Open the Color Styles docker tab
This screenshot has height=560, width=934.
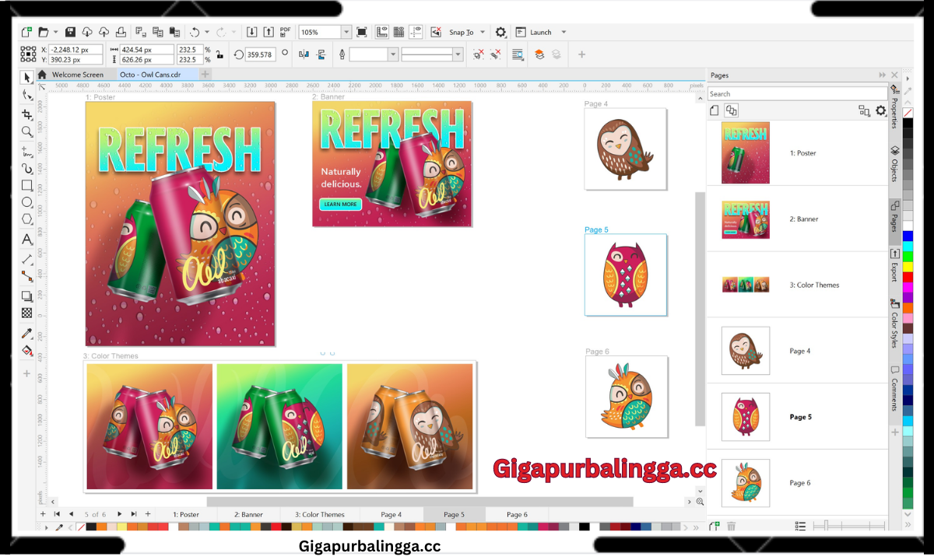click(895, 324)
